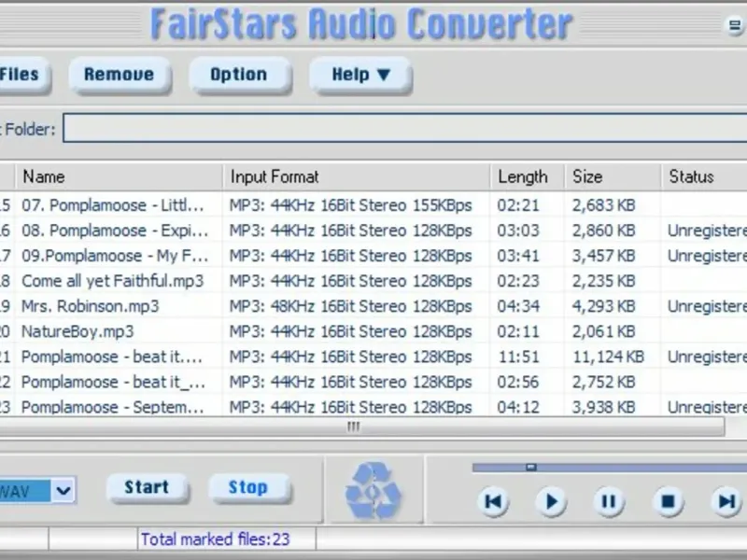Skip to previous track
This screenshot has width=747, height=560.
[x=493, y=501]
